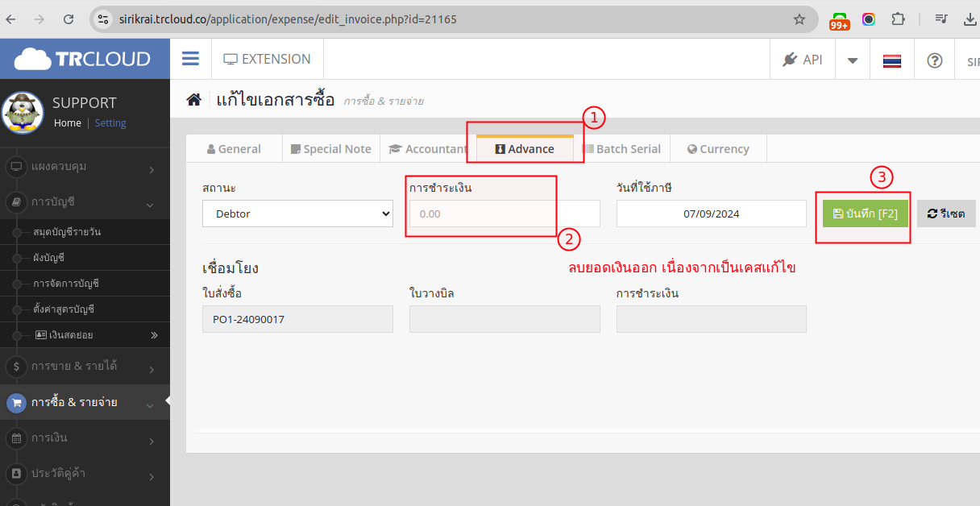The width and height of the screenshot is (980, 506).
Task: Expand the caret dropdown next to API
Action: tap(853, 60)
